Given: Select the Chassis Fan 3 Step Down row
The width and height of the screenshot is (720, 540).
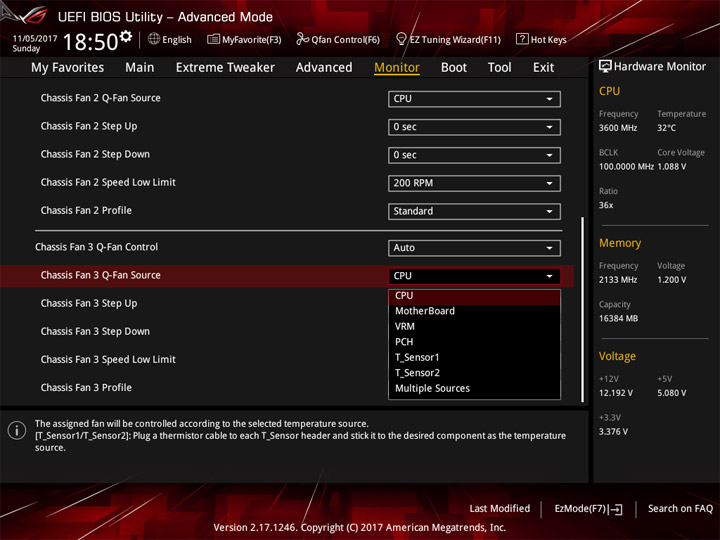Looking at the screenshot, I should point(287,332).
